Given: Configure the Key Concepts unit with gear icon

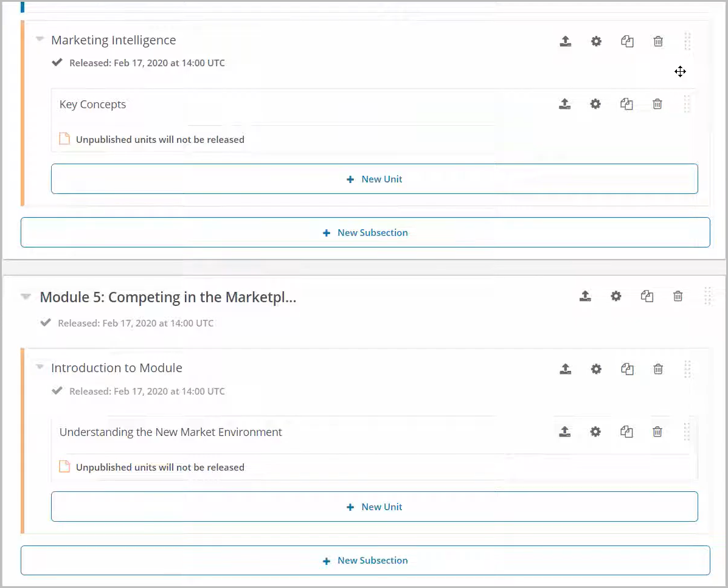Looking at the screenshot, I should tap(595, 104).
